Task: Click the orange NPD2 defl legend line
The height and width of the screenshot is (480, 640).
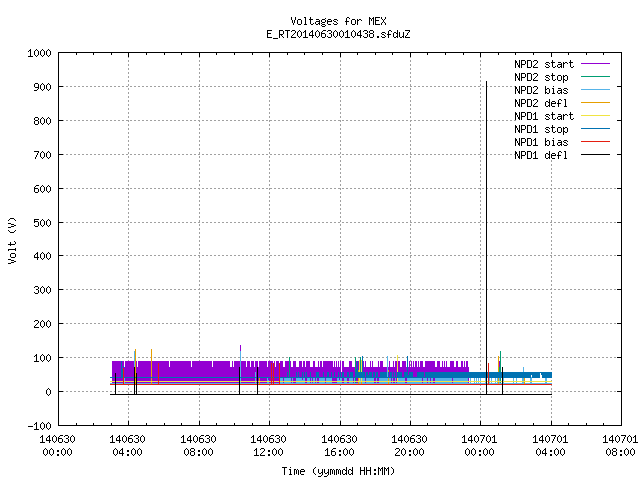Action: 595,103
